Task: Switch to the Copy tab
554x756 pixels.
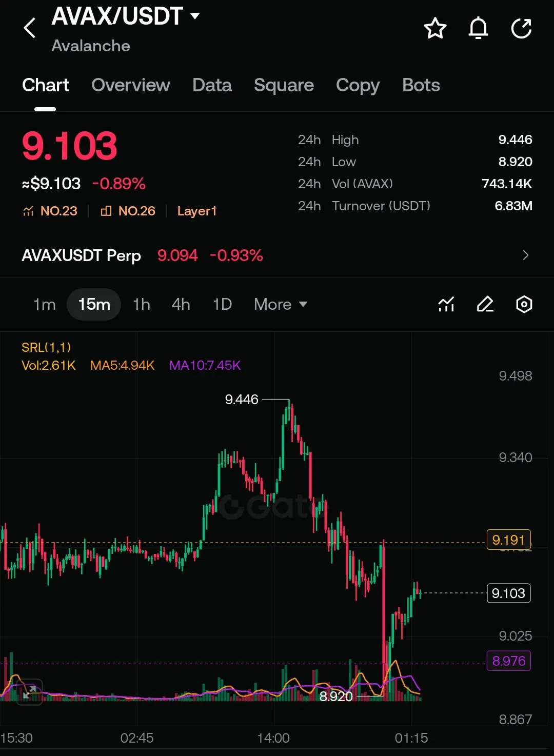Action: pyautogui.click(x=358, y=85)
